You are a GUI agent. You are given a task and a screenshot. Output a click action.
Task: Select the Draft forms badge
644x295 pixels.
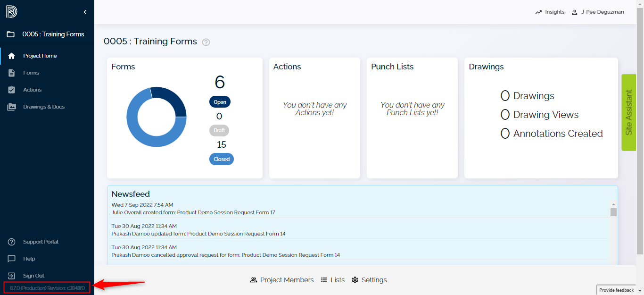(x=219, y=130)
